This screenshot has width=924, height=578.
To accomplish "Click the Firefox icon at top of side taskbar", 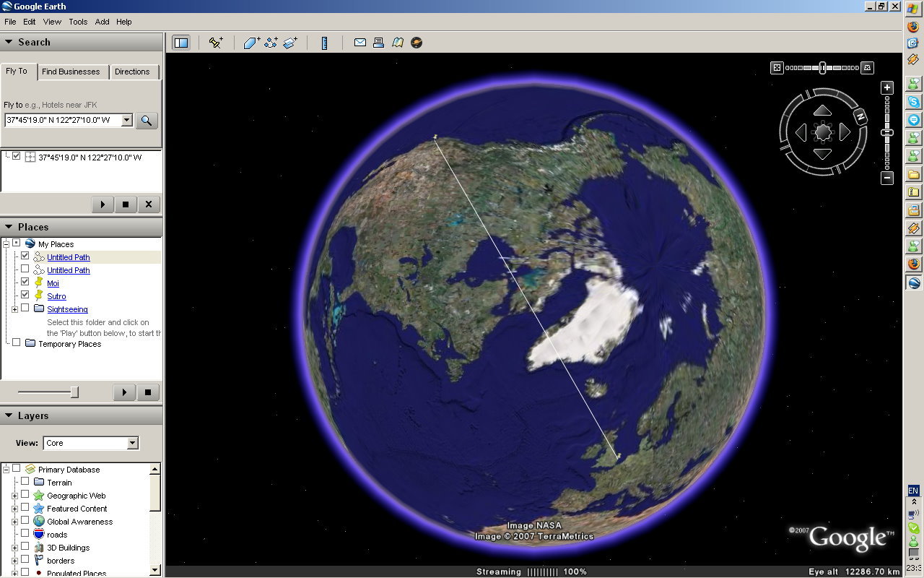I will click(x=914, y=27).
